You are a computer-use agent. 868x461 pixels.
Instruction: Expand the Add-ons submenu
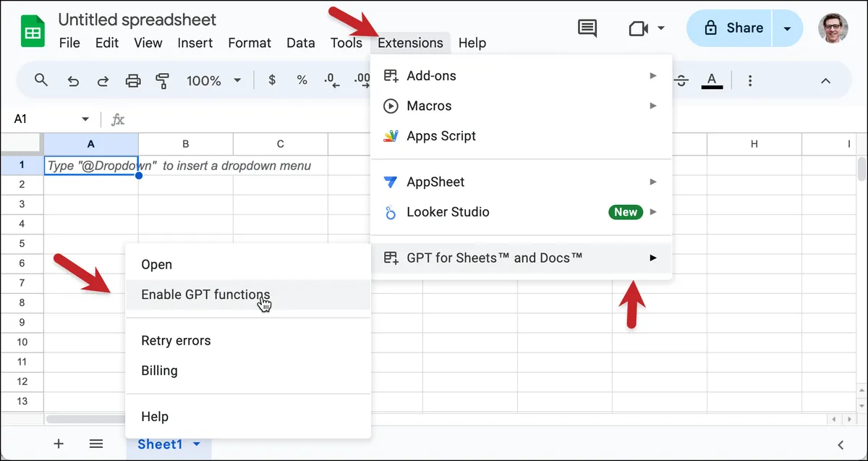pyautogui.click(x=653, y=75)
